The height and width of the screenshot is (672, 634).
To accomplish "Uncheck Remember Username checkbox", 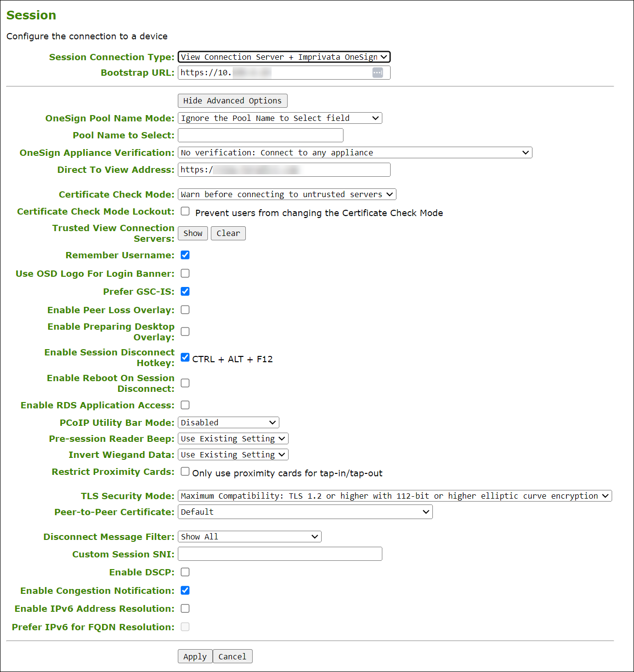I will point(185,255).
